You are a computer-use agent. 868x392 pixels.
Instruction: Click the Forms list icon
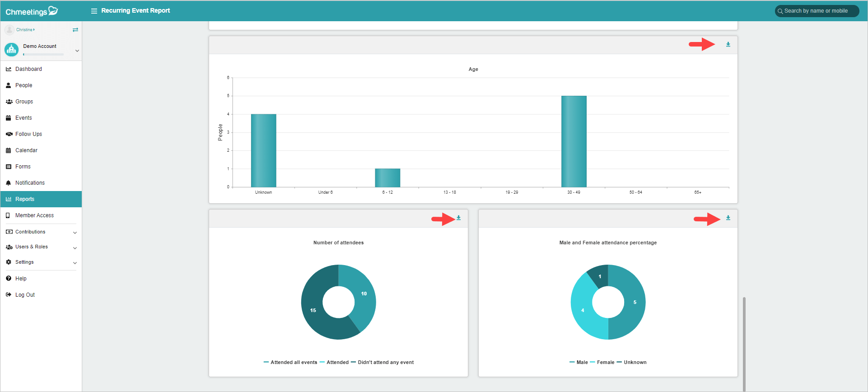click(9, 167)
